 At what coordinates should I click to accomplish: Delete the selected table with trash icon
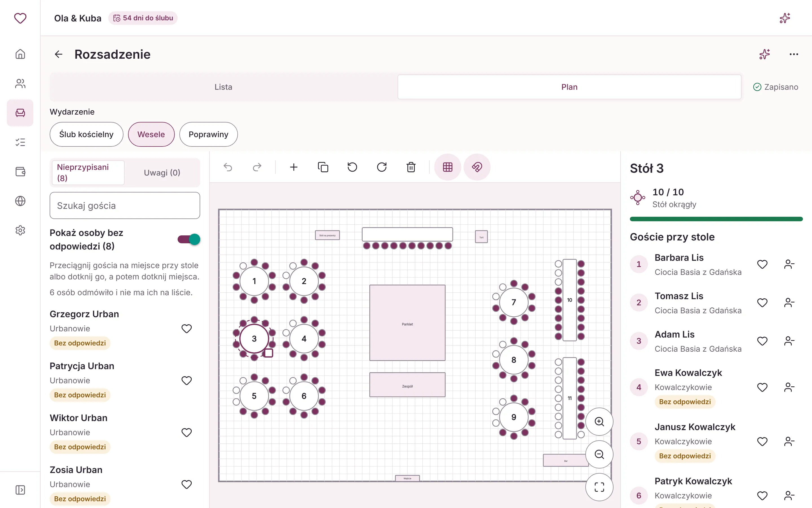(411, 167)
